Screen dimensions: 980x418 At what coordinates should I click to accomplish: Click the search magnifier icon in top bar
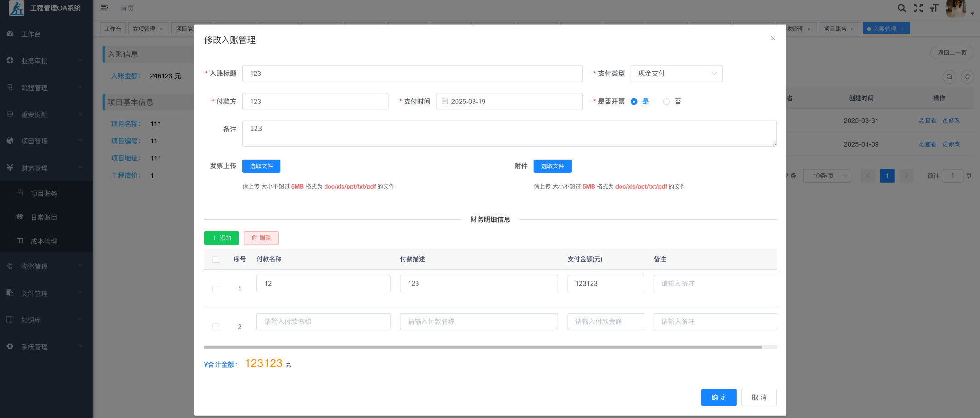tap(902, 8)
